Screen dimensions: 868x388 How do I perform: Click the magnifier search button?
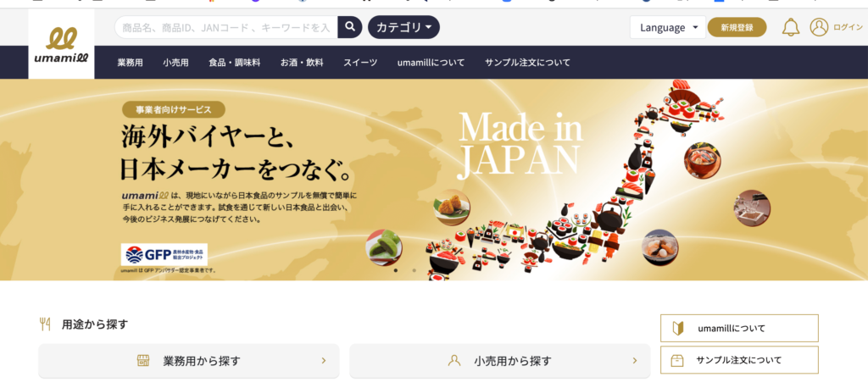point(350,26)
